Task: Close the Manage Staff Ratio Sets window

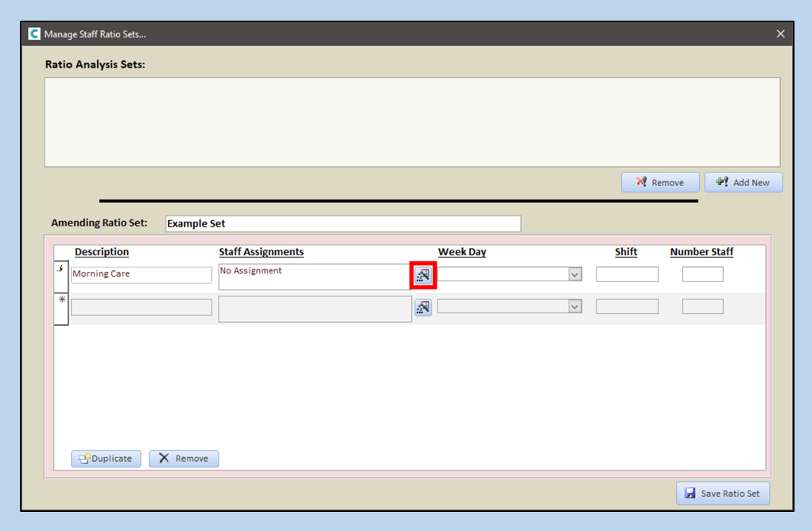Action: coord(780,34)
